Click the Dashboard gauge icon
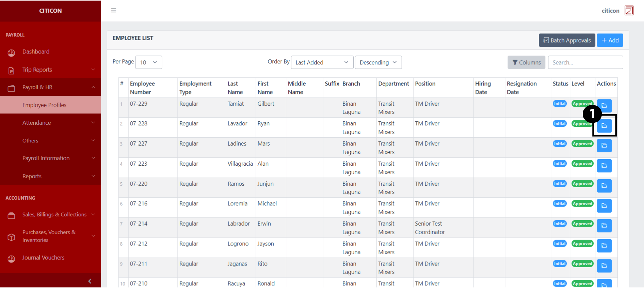The width and height of the screenshot is (644, 288). click(x=12, y=52)
